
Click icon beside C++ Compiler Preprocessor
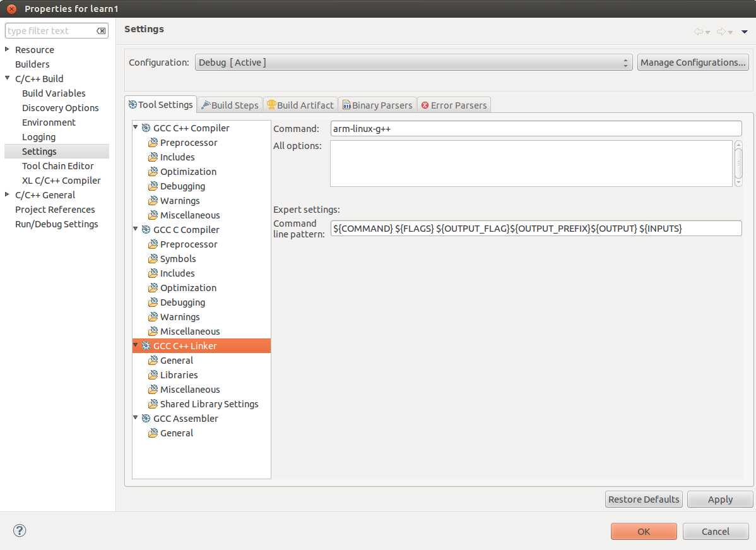(x=153, y=142)
